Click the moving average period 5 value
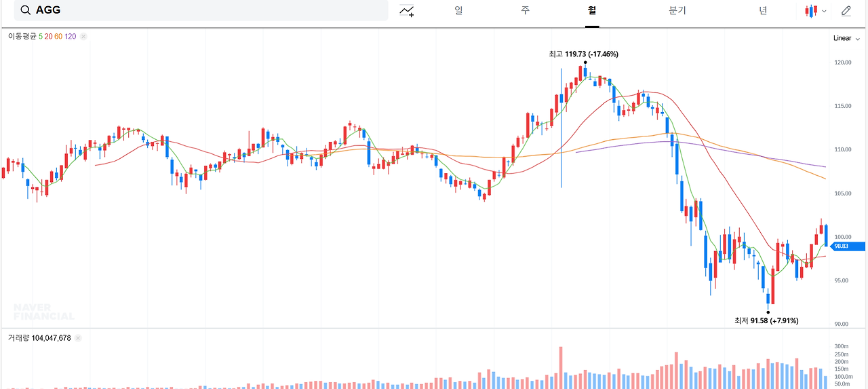 point(41,36)
